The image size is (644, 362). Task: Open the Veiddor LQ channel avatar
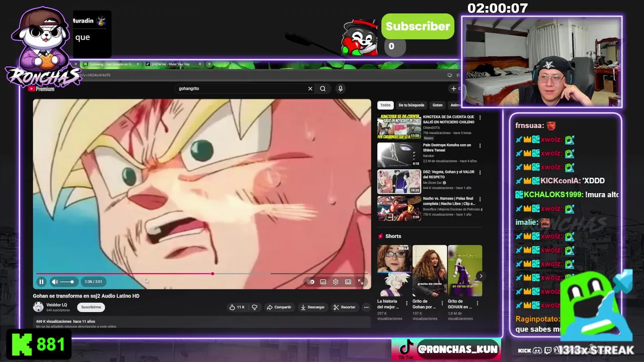pyautogui.click(x=38, y=307)
